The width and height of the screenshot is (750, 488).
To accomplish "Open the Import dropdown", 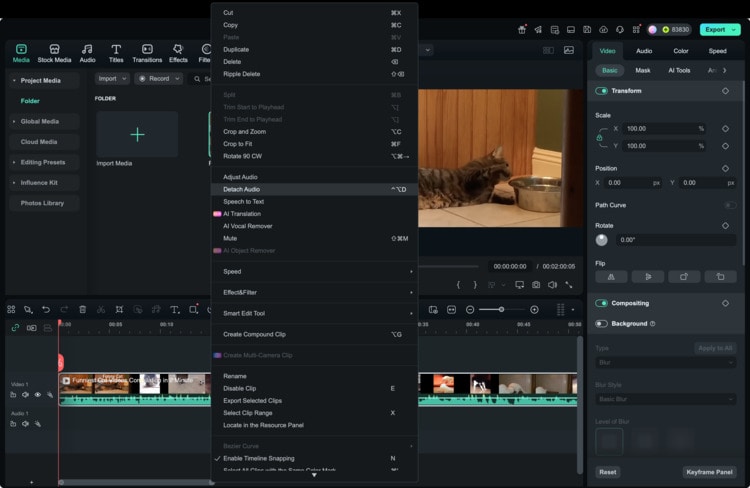I will (112, 78).
